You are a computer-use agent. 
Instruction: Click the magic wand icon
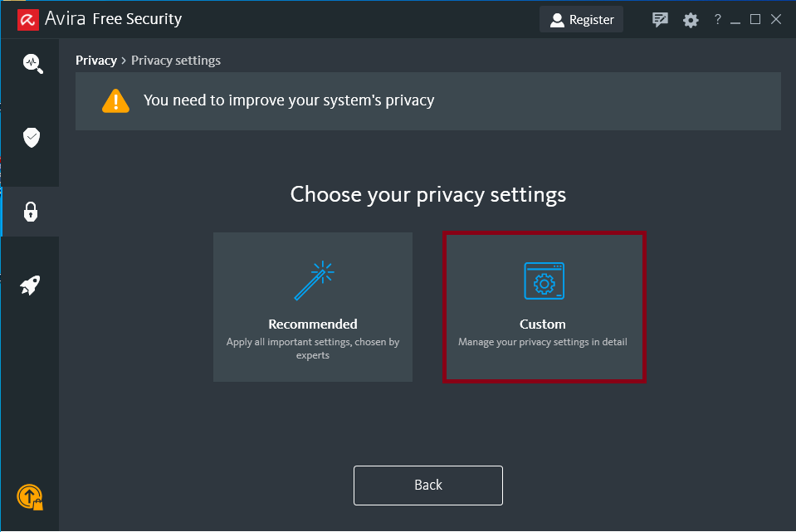point(313,281)
